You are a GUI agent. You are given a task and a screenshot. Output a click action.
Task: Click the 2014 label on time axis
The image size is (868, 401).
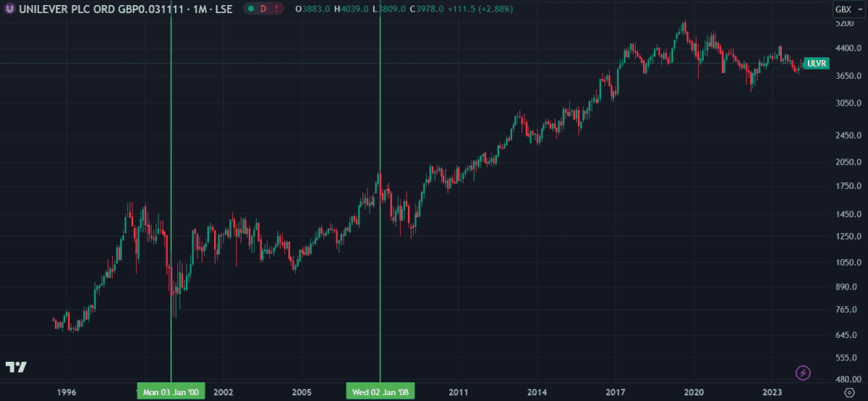click(537, 392)
